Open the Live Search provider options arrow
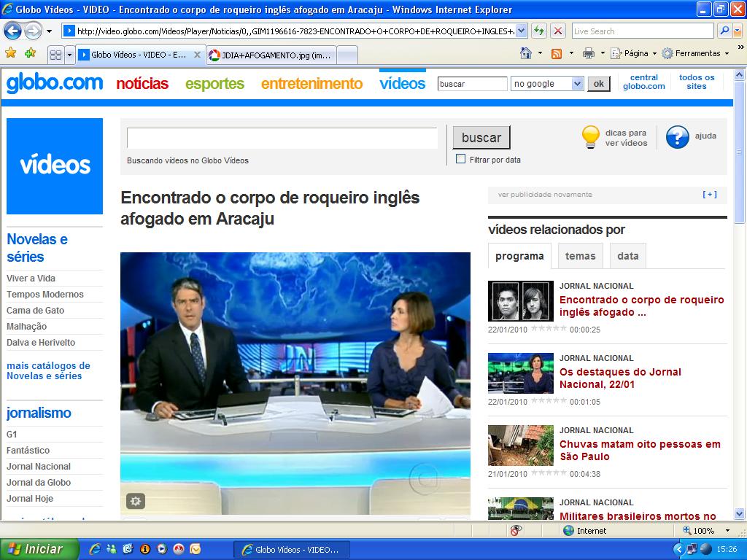747x560 pixels. pos(738,31)
